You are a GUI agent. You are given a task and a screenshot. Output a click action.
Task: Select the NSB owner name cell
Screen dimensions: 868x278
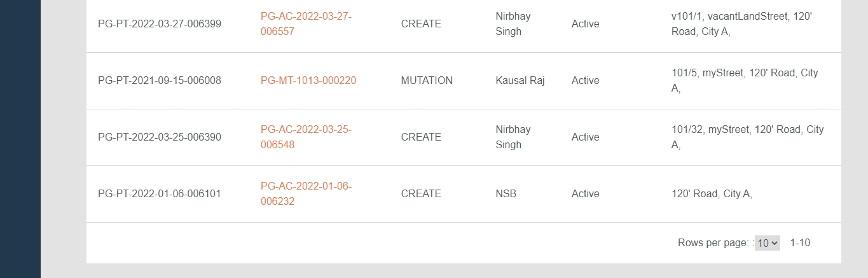pyautogui.click(x=506, y=193)
